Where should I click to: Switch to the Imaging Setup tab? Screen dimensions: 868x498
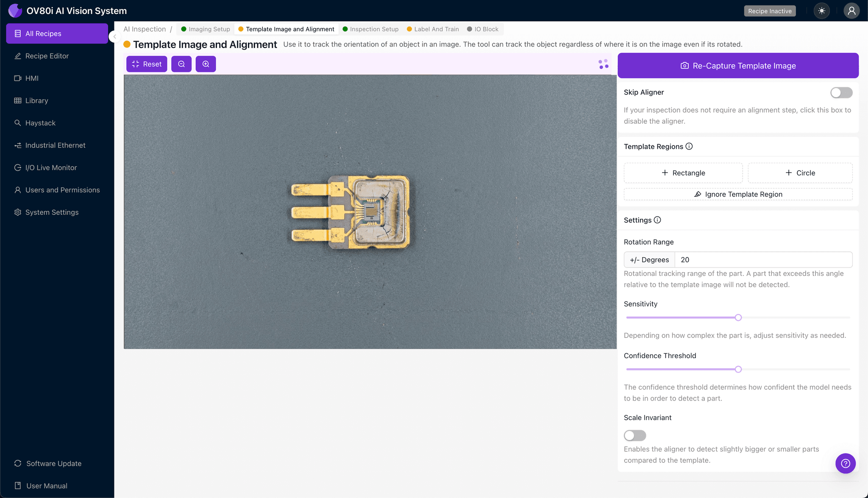[206, 29]
